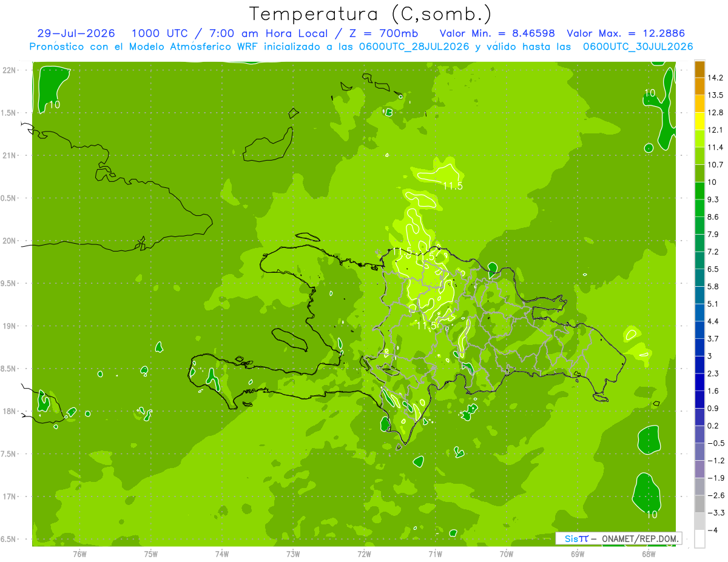Click the topmost brown-orange colorbar swatch above 14.2
Screen dimensions: 728x562
[699, 69]
